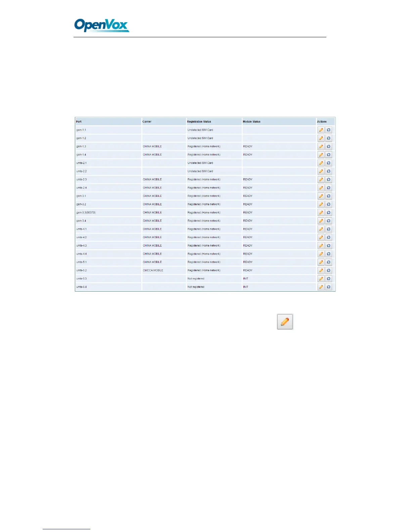The width and height of the screenshot is (411, 532).
Task: Refresh the umts-4.4 port
Action: coord(329,254)
